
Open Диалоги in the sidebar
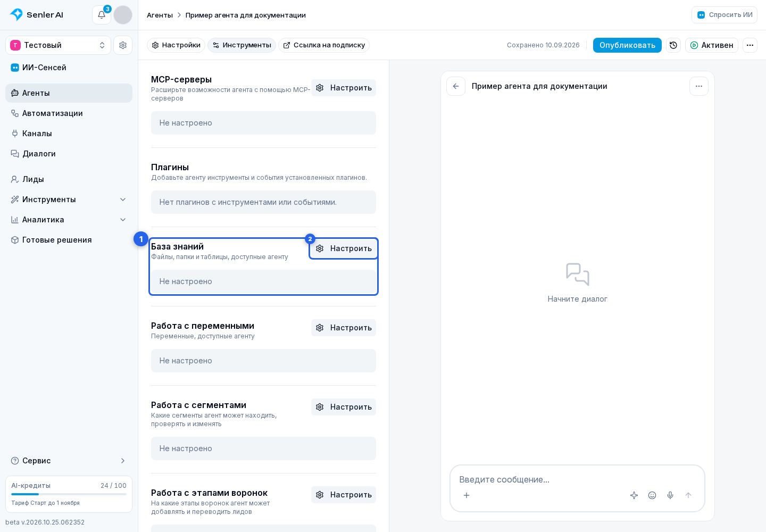69,154
